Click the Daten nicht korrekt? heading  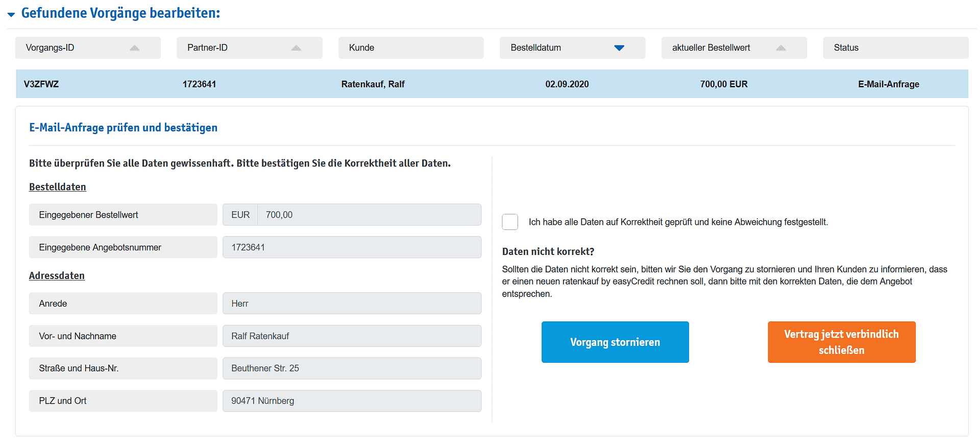click(x=548, y=251)
